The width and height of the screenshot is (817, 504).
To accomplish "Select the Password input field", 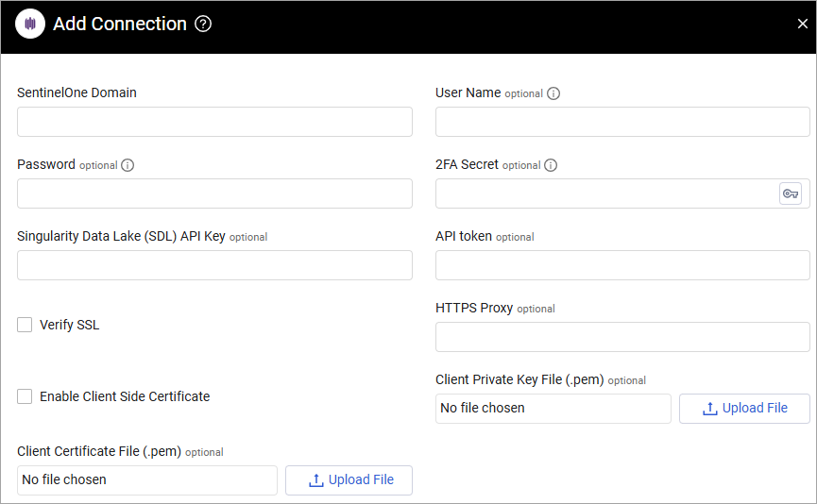I will pyautogui.click(x=214, y=193).
